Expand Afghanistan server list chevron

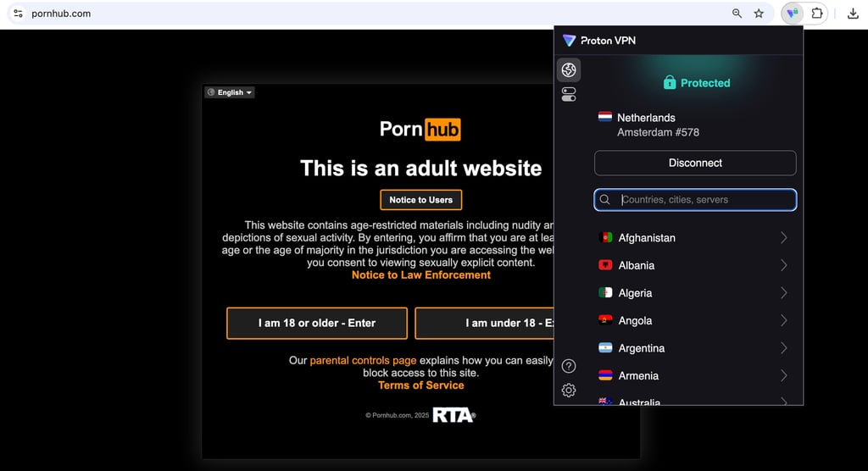[x=784, y=237]
